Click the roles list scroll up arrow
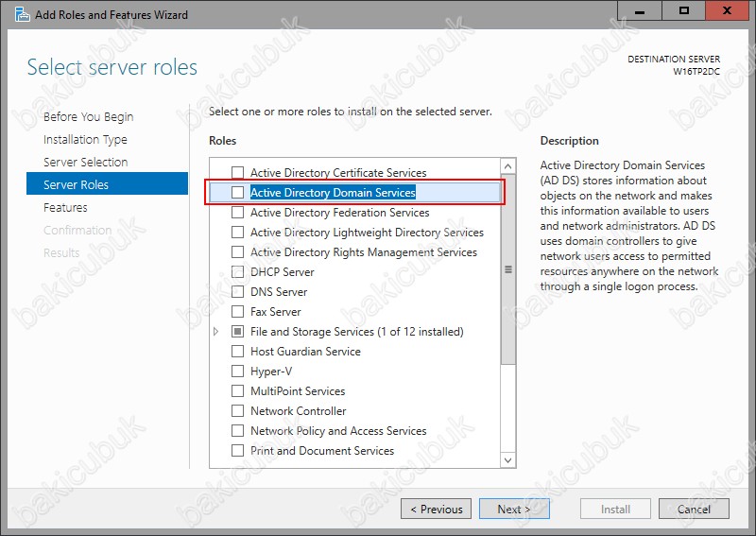The height and width of the screenshot is (536, 756). click(507, 166)
